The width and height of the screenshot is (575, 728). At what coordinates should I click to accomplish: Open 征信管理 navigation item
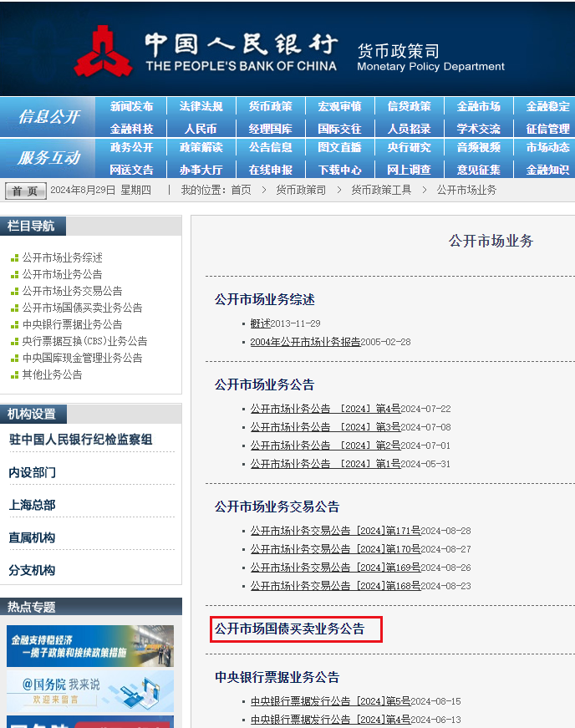click(x=547, y=129)
